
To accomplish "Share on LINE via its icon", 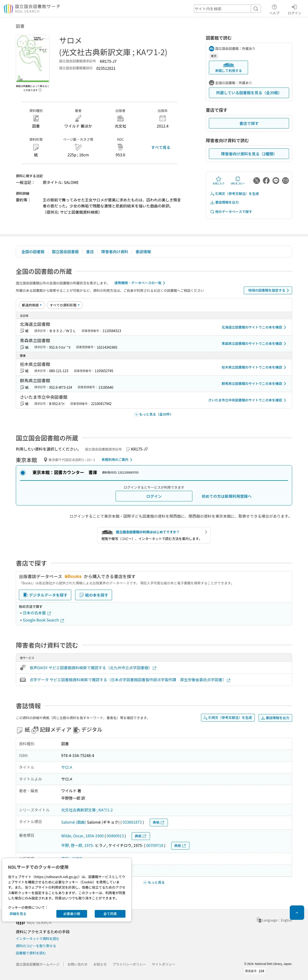I will coord(276,181).
